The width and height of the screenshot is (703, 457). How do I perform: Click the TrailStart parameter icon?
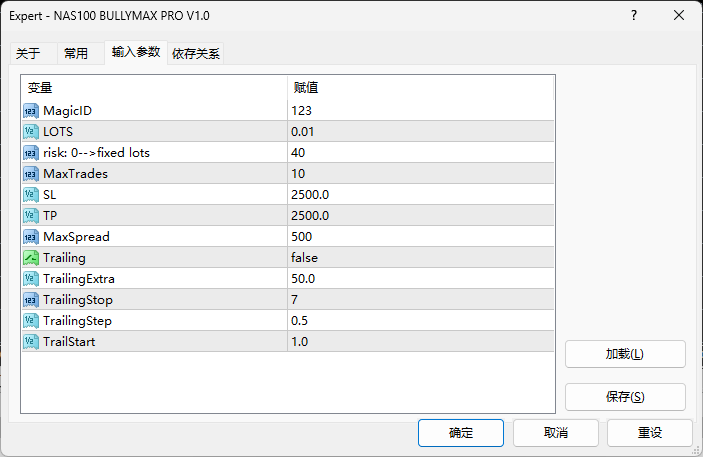pos(31,342)
